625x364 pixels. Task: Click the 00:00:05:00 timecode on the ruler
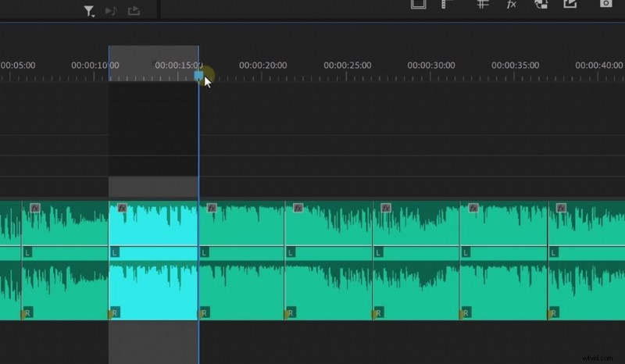tap(17, 66)
